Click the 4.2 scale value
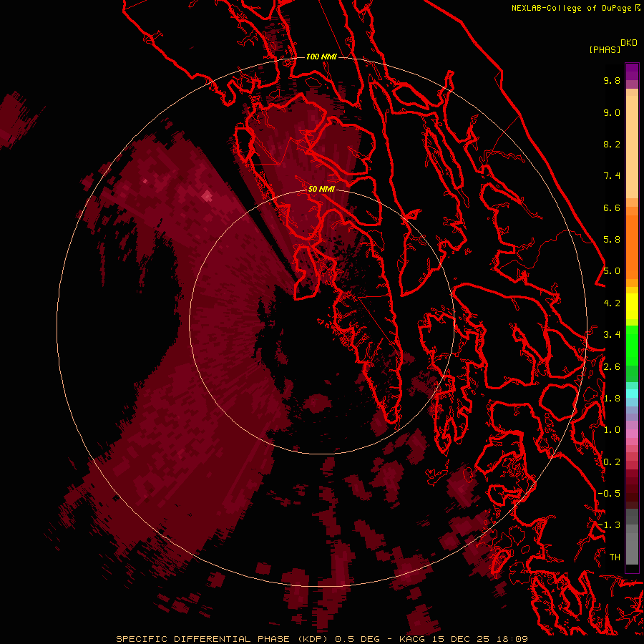 [612, 303]
